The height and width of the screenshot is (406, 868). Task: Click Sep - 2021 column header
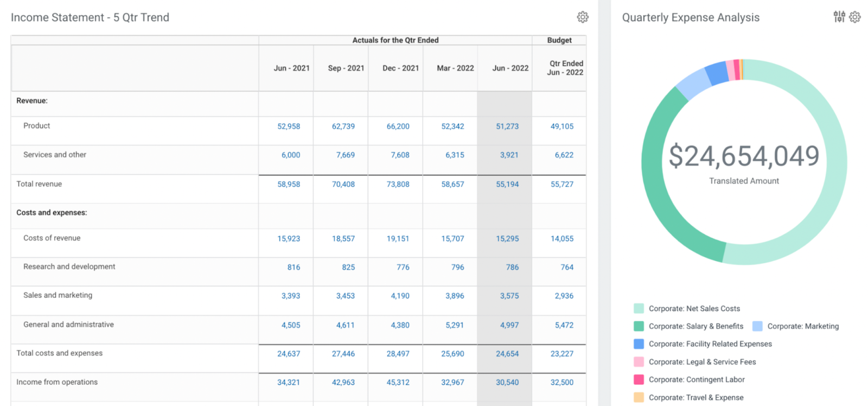coord(346,68)
